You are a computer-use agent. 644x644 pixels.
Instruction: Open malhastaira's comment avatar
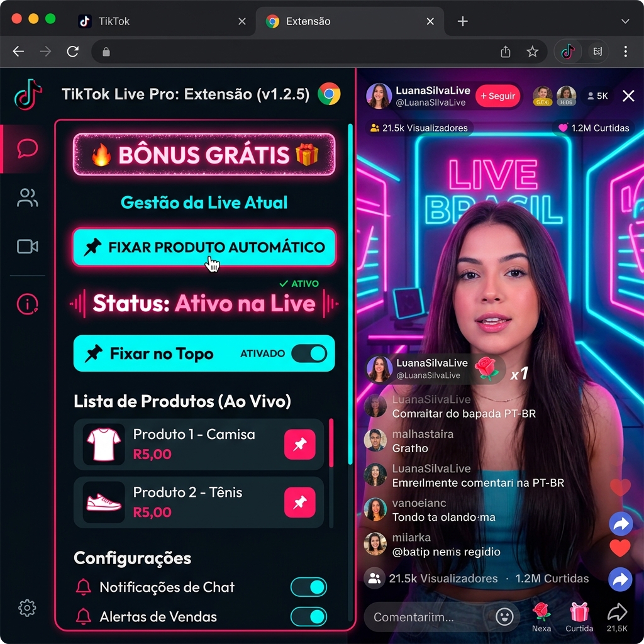coord(375,440)
